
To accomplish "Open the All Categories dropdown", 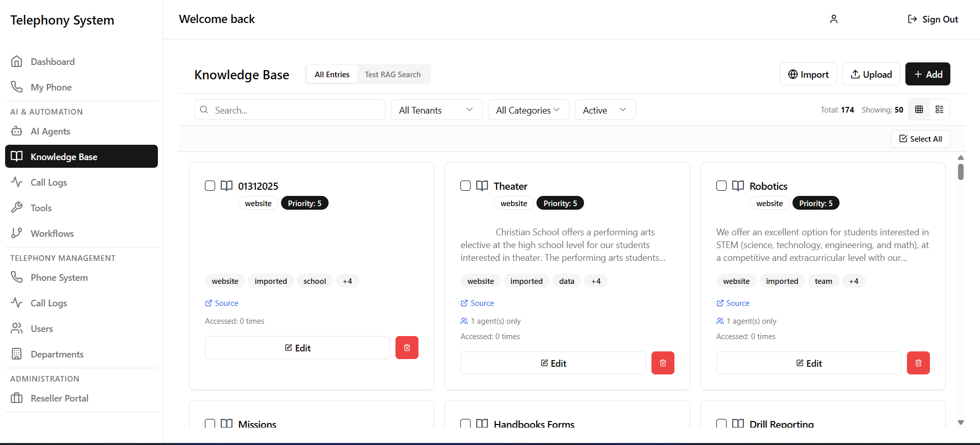I will [529, 109].
